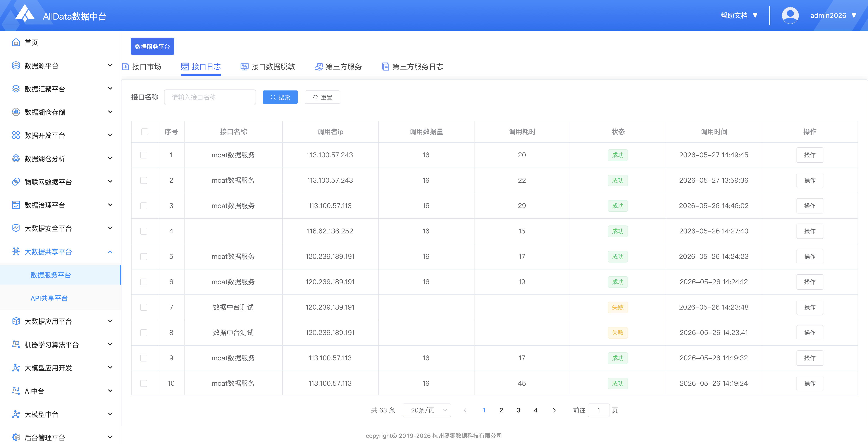Click the 大数据共享平台 network icon

16,252
